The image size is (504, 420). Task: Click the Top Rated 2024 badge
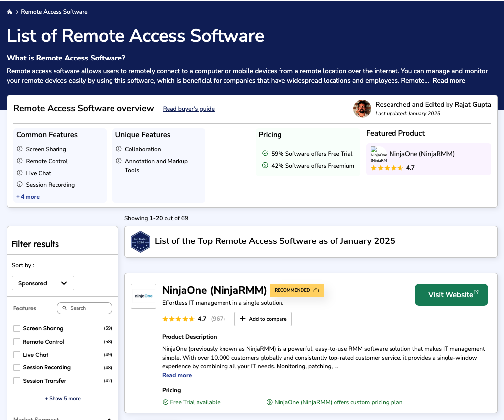(140, 241)
